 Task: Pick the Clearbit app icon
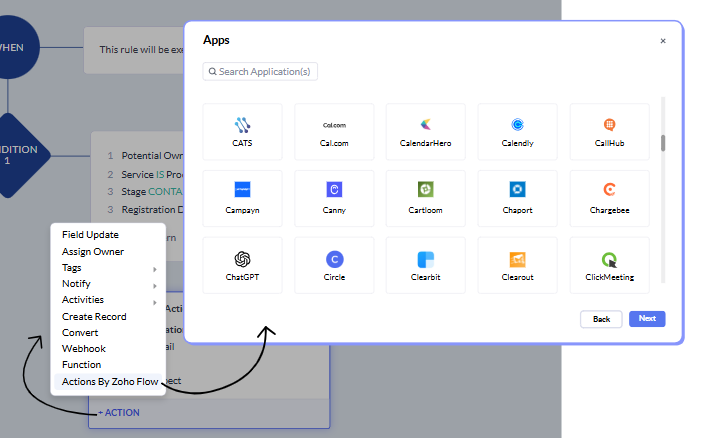pos(425,265)
